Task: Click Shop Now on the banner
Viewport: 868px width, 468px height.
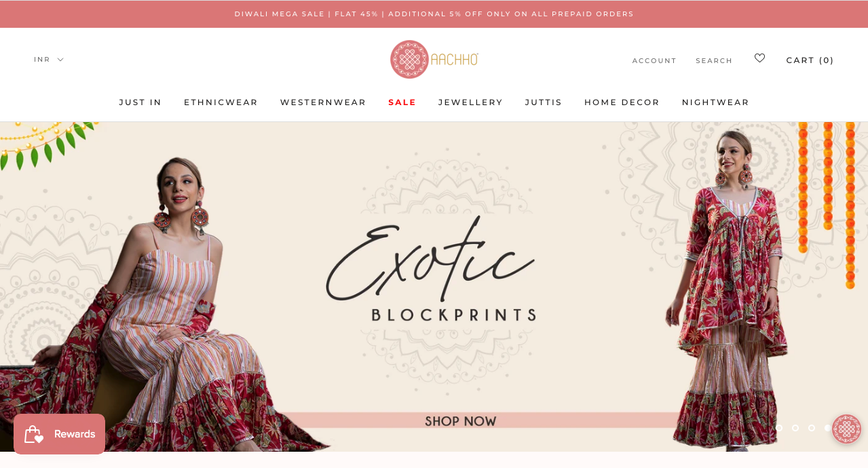Action: click(x=461, y=421)
